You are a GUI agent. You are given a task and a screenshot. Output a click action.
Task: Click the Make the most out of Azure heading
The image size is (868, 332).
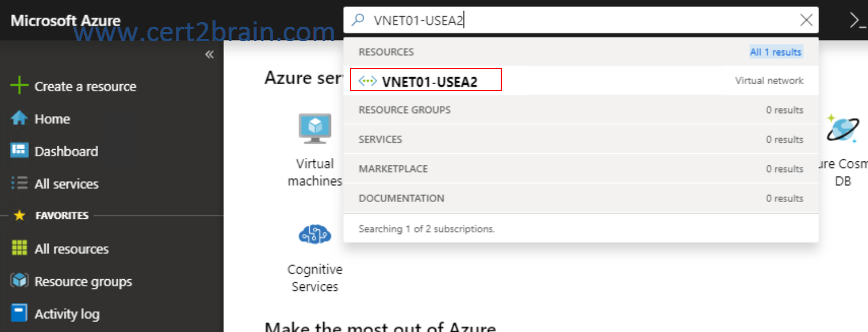(380, 326)
